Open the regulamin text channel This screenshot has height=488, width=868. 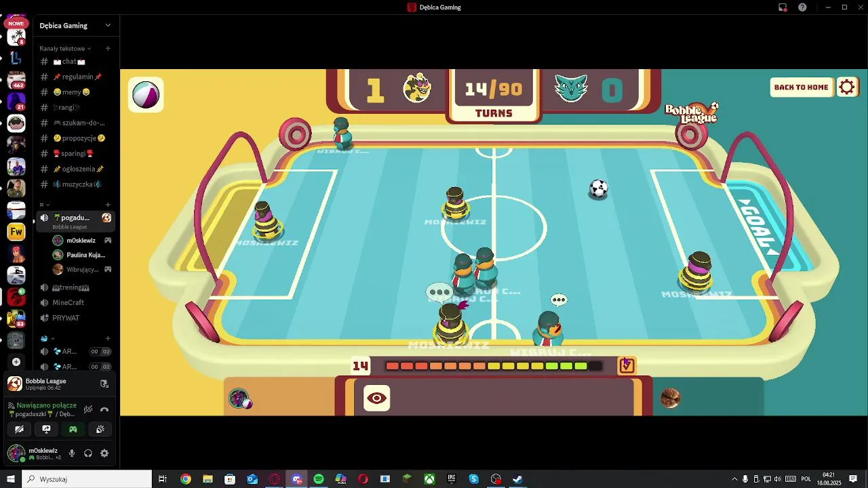[x=75, y=77]
